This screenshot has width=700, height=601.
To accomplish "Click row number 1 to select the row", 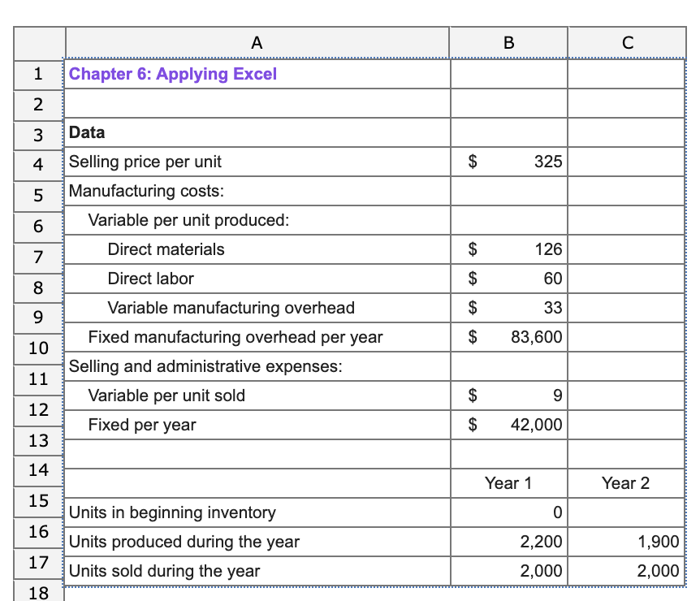I will pyautogui.click(x=37, y=74).
